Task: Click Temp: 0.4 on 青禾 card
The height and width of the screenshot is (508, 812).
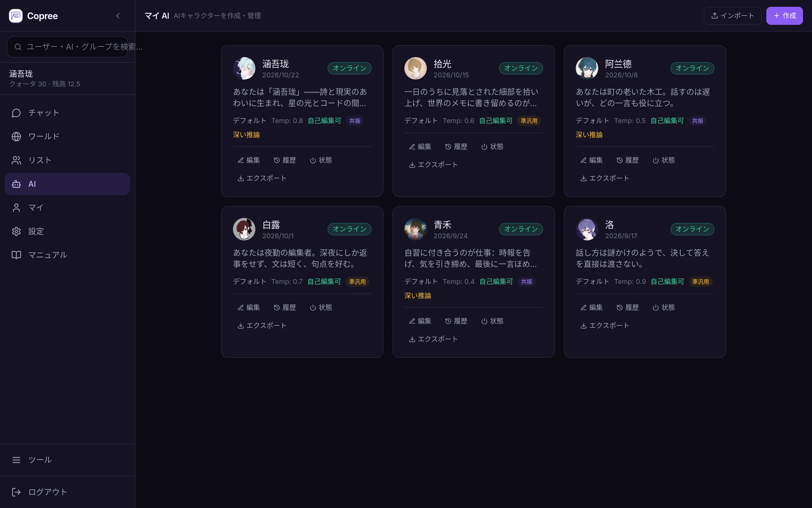Action: point(458,282)
